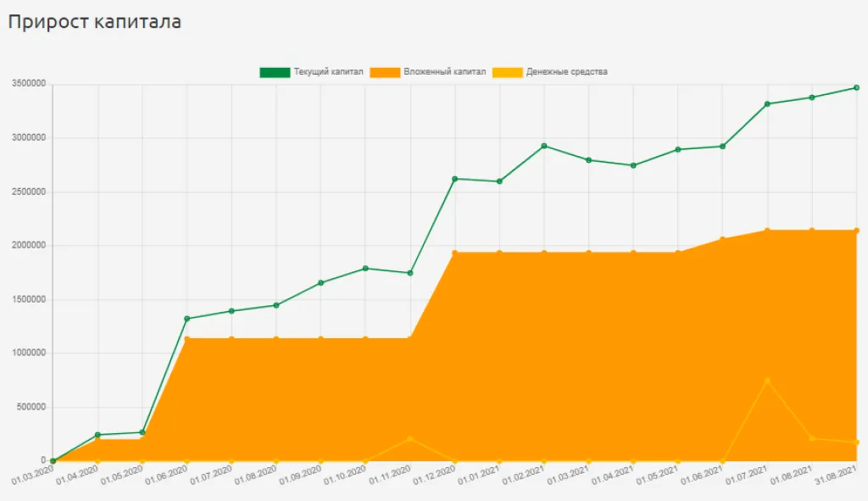The image size is (868, 501).
Task: Click the yellow Денежные средства legend swatch
Action: [x=507, y=72]
